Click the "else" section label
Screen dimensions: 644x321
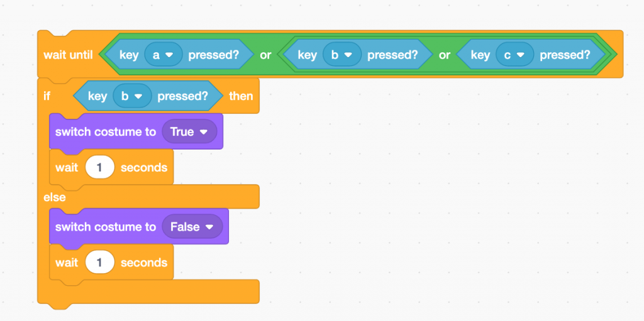point(55,197)
